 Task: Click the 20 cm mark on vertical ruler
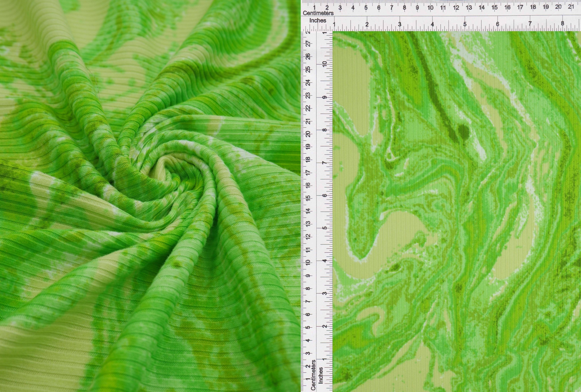tap(308, 134)
